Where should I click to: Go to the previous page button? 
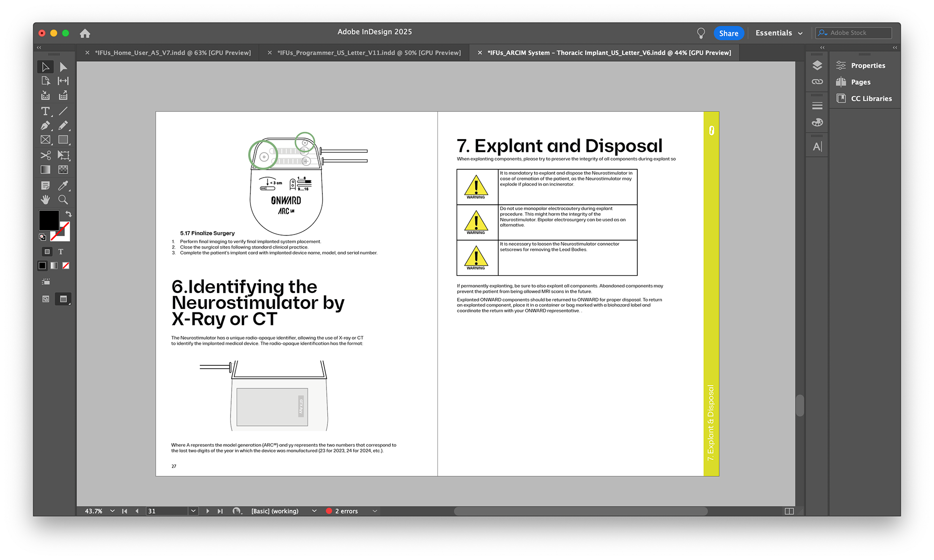click(x=137, y=511)
